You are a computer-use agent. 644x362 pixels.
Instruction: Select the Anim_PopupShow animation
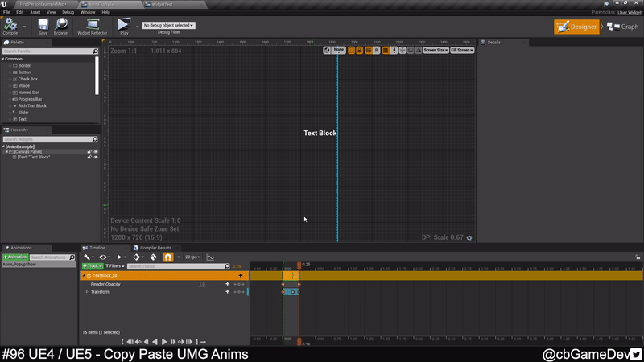click(38, 265)
